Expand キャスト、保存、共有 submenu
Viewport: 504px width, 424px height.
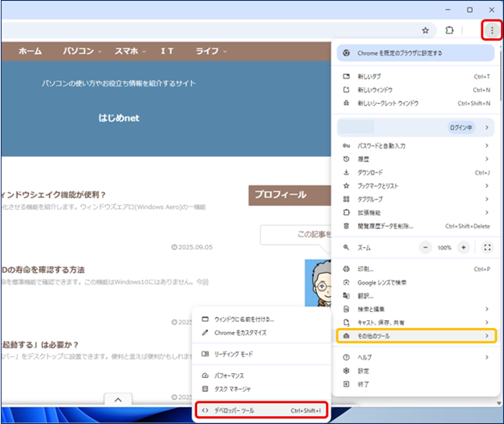[x=415, y=323]
